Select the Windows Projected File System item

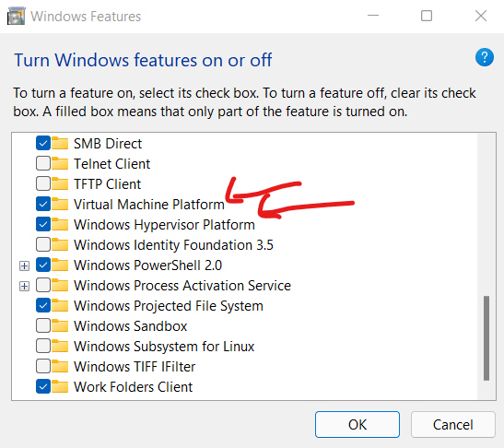pos(169,306)
